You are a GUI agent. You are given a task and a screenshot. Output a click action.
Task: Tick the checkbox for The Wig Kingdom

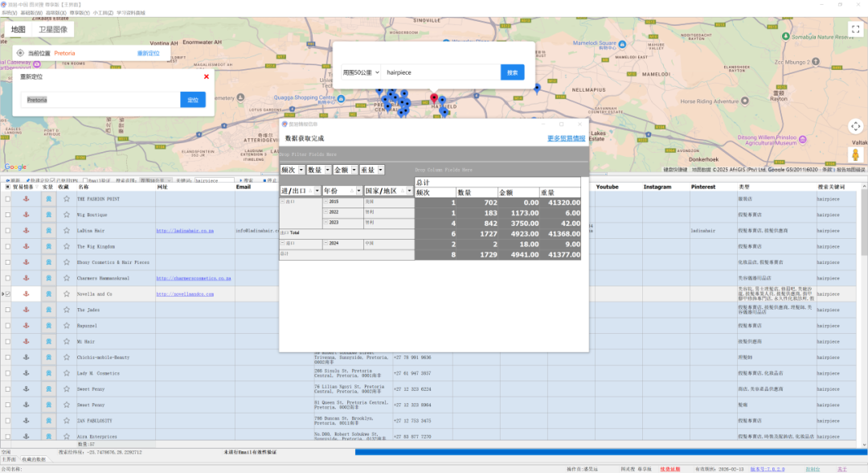coord(8,246)
